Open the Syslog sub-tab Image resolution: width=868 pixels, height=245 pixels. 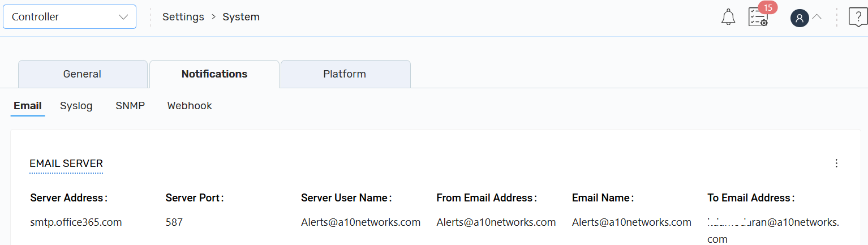coord(76,106)
